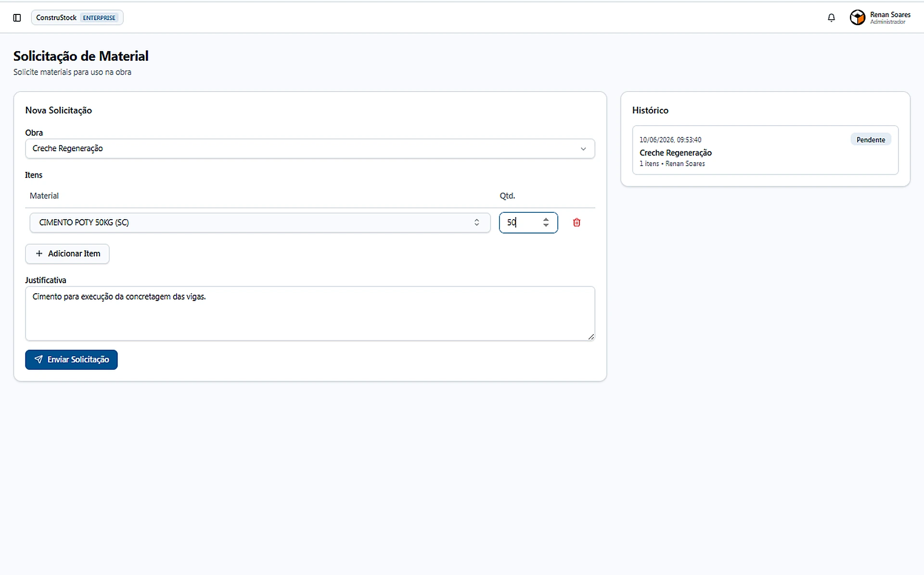Click the Enviar Solicitação button

point(71,360)
